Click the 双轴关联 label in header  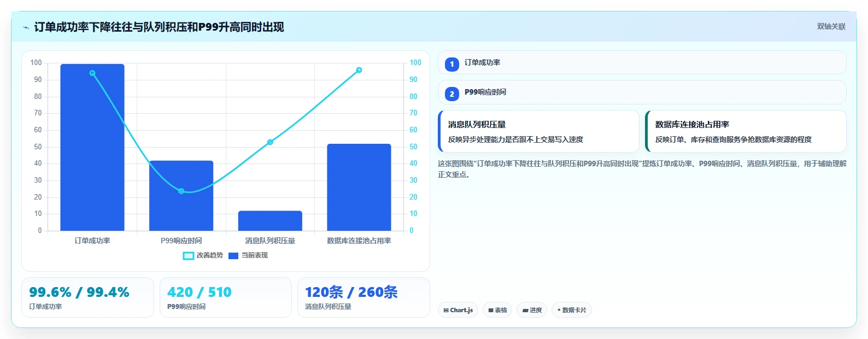tap(831, 27)
